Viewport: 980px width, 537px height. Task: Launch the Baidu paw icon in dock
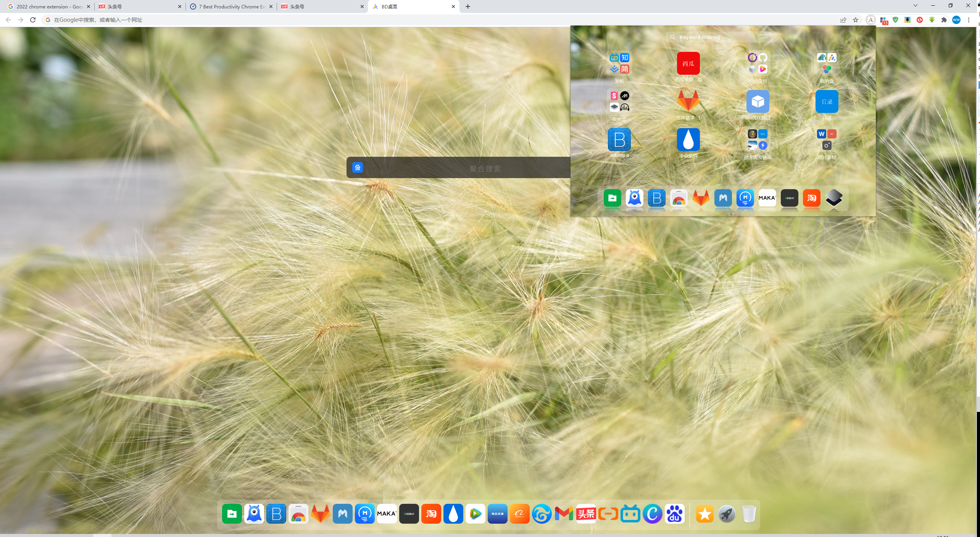pos(675,514)
